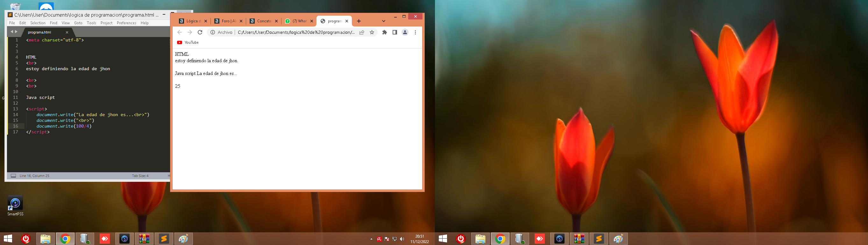This screenshot has width=868, height=245.
Task: Click the red power icon beside the clock-taskbar Start
Action: pos(26,239)
